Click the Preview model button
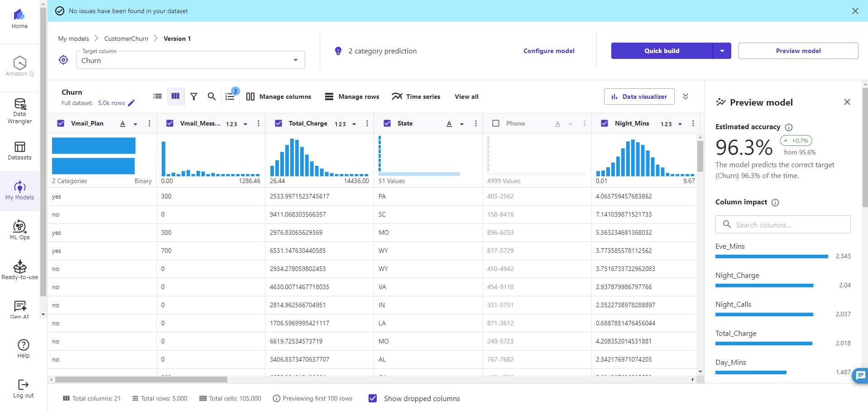Viewport: 868px width, 411px height. pyautogui.click(x=798, y=51)
